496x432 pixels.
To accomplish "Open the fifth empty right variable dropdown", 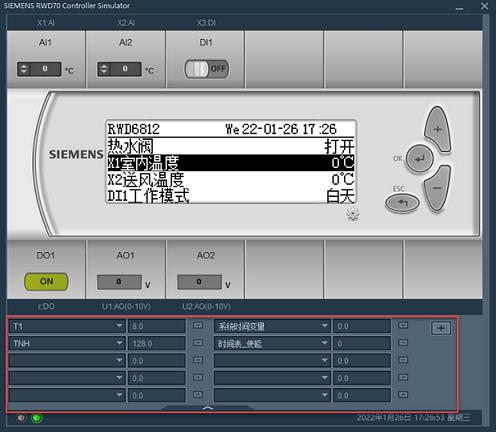I will tap(272, 395).
